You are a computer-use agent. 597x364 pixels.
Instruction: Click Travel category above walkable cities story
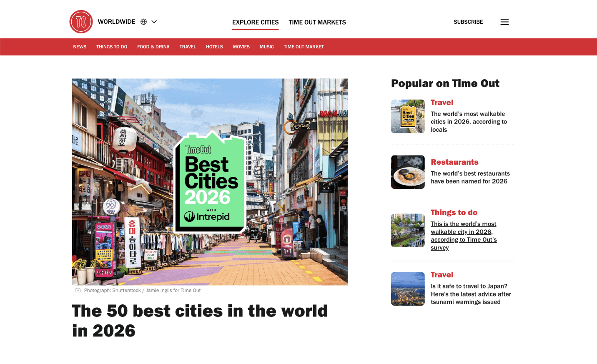click(x=442, y=103)
